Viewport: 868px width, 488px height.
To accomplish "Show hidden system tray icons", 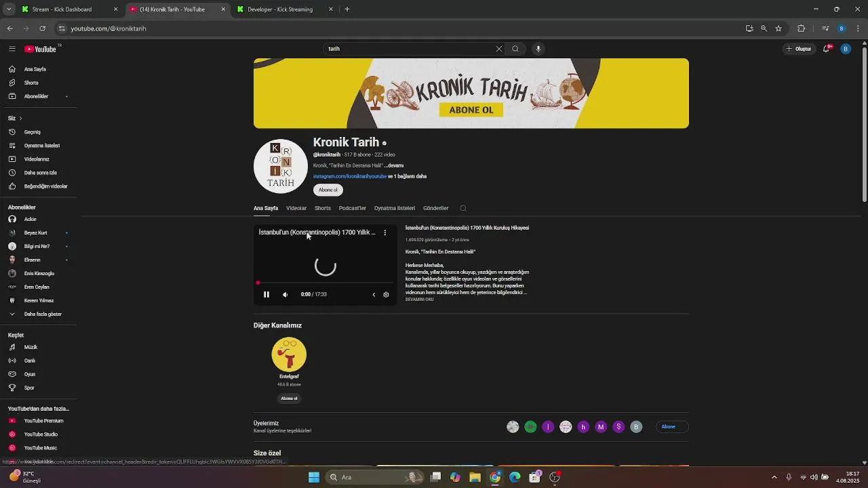I will pyautogui.click(x=774, y=477).
